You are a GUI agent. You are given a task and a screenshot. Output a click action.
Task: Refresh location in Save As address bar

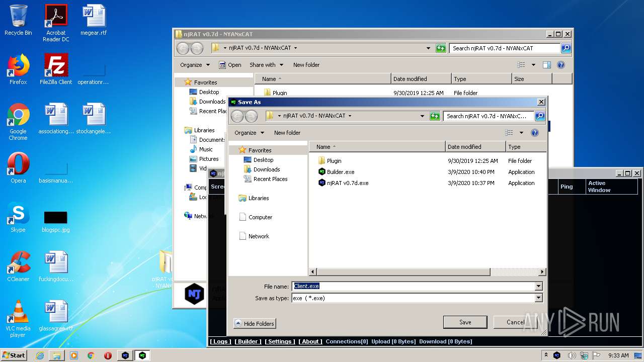[x=435, y=116]
